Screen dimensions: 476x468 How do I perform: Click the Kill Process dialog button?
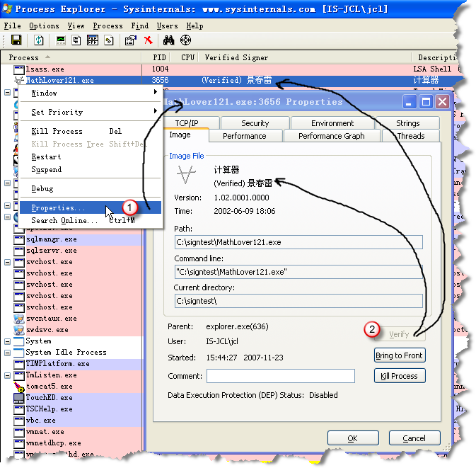[400, 376]
